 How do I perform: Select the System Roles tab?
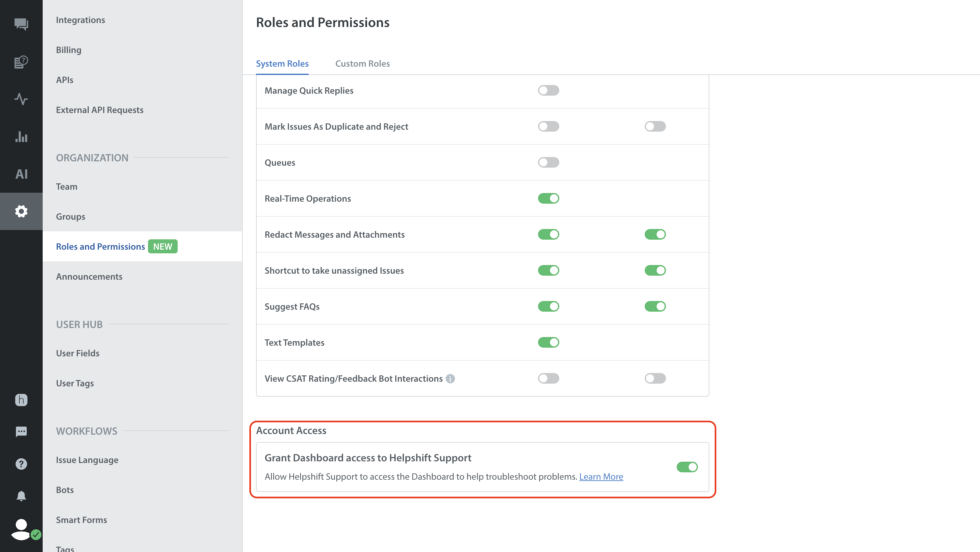click(282, 64)
